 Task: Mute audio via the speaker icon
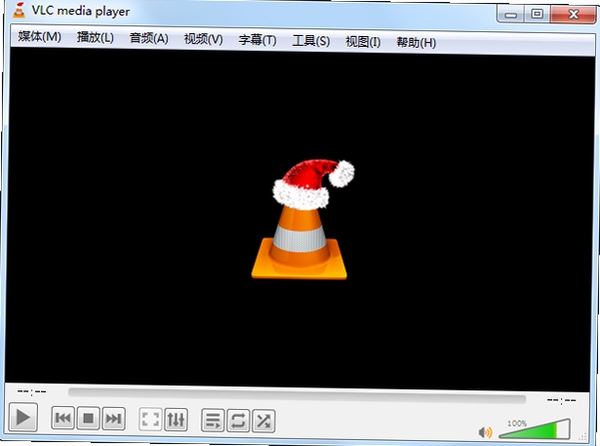pos(485,433)
